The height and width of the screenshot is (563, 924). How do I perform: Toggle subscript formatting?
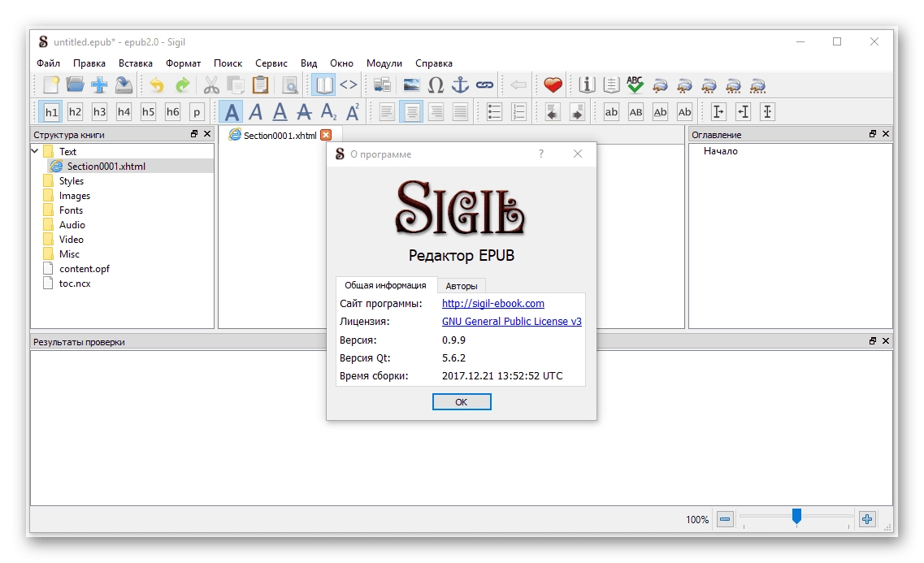tap(328, 112)
